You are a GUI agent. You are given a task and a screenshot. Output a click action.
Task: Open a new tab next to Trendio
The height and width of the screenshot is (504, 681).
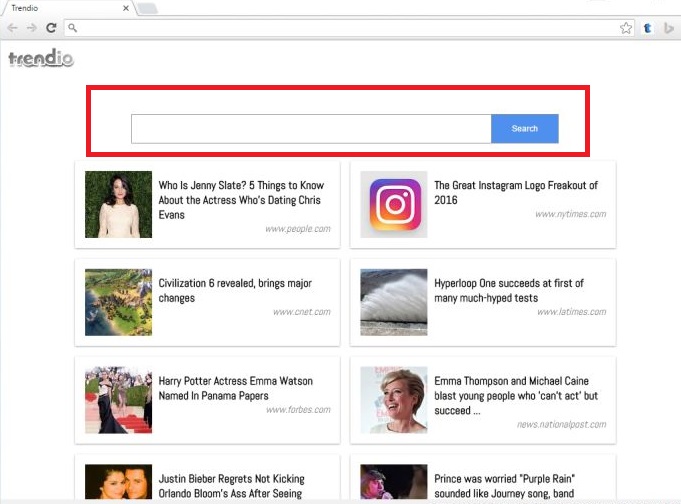pos(147,9)
